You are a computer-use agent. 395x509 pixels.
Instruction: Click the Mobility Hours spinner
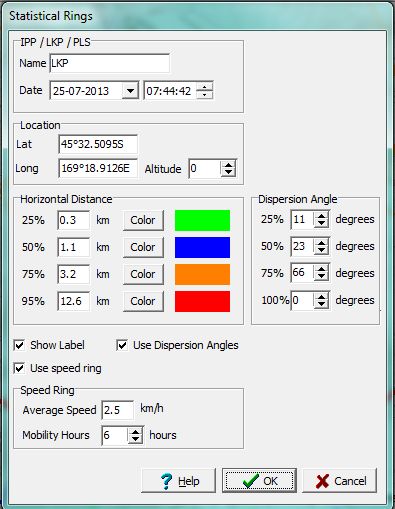135,435
